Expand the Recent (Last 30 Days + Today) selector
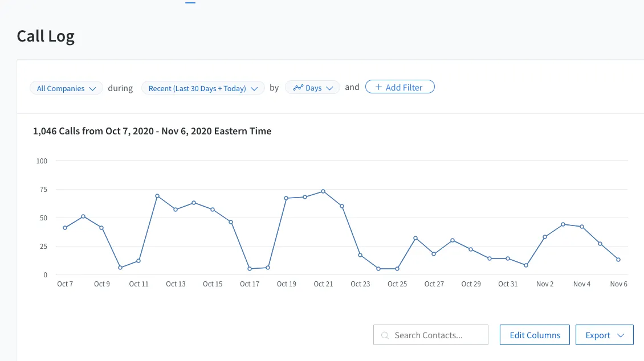644x361 pixels. 203,88
